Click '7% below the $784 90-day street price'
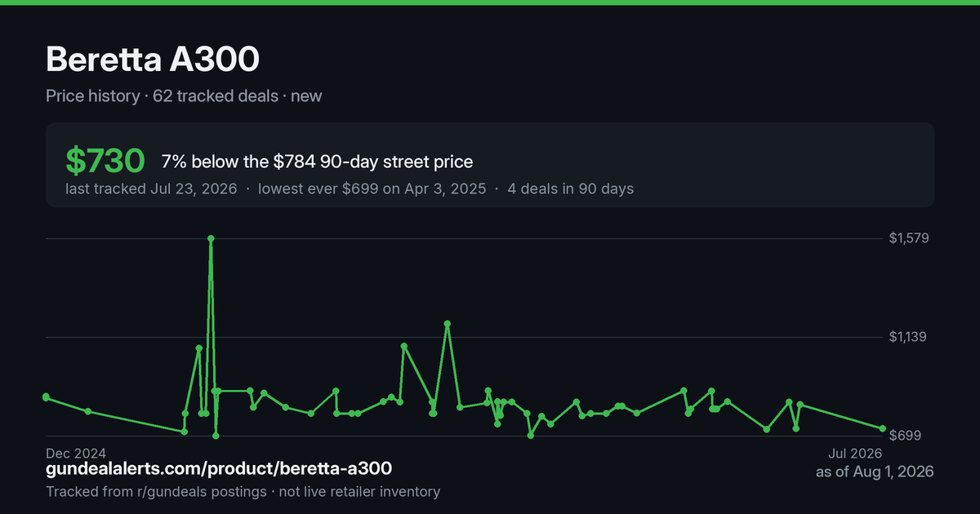Screen dimensions: 980x514 pyautogui.click(x=317, y=162)
